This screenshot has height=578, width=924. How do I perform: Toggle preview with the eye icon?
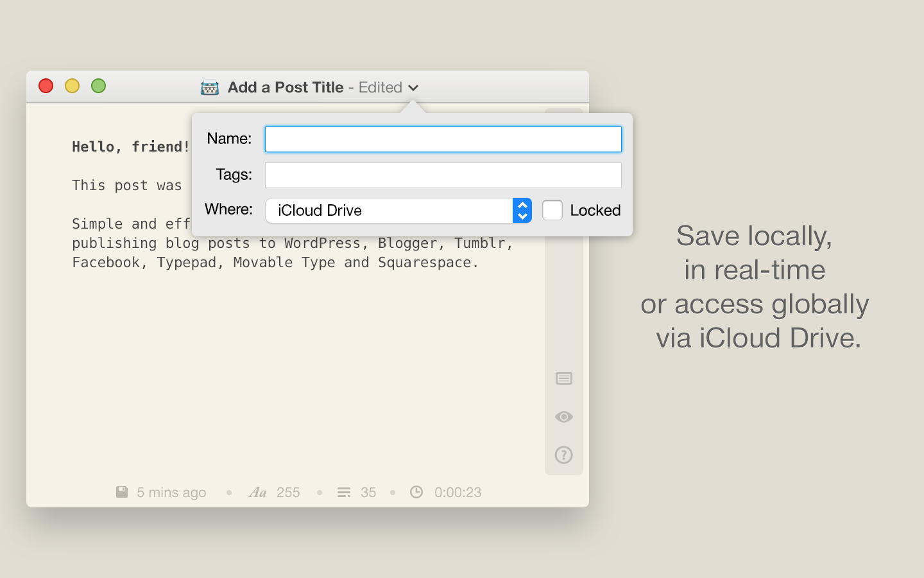click(563, 417)
